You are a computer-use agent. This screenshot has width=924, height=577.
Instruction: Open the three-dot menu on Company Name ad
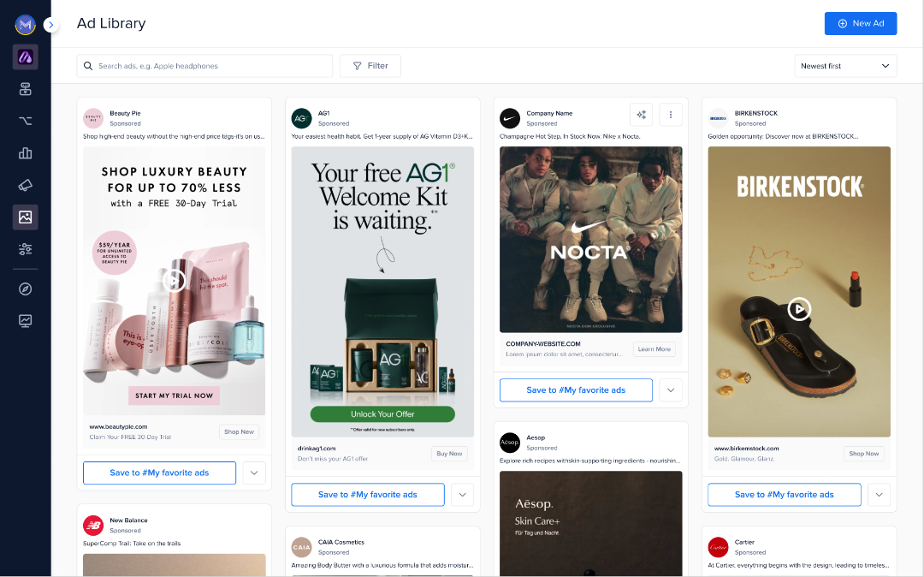tap(671, 114)
